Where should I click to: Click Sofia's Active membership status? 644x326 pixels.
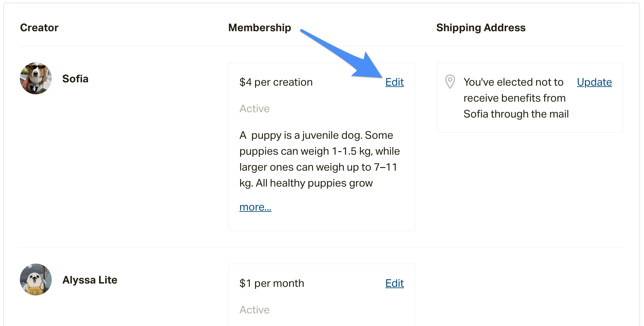[x=254, y=109]
